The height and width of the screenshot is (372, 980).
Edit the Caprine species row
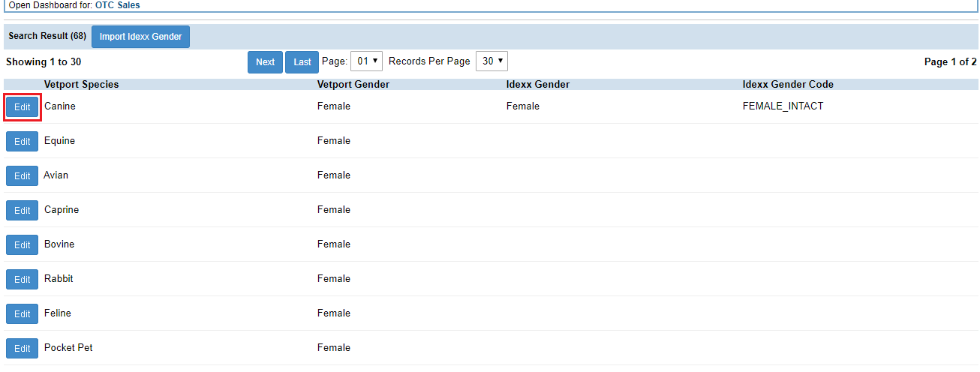(22, 211)
